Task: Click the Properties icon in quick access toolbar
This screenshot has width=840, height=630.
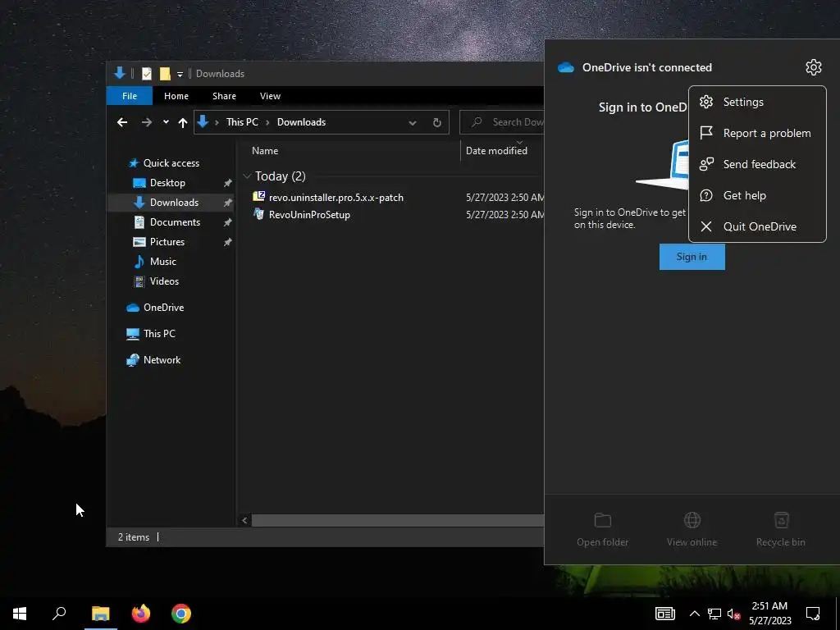Action: point(146,74)
